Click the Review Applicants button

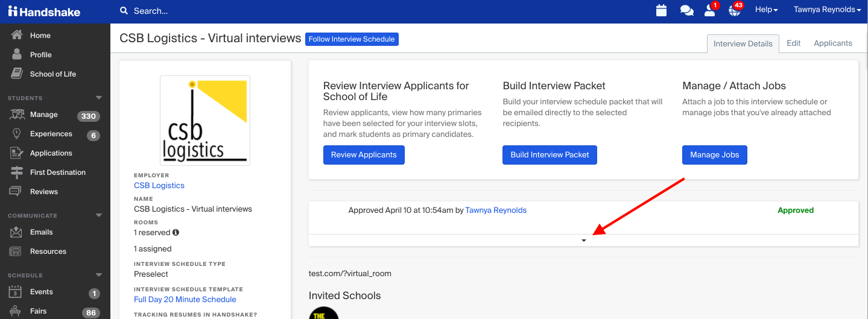[x=364, y=155]
